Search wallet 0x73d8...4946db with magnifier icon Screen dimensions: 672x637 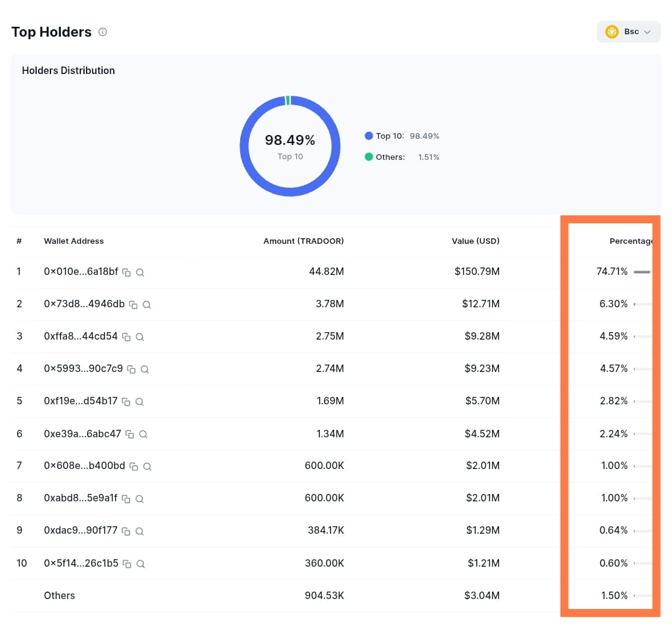tap(147, 305)
